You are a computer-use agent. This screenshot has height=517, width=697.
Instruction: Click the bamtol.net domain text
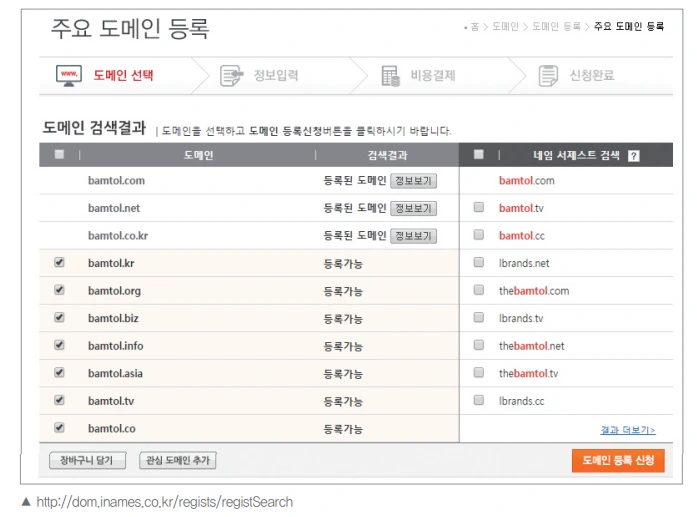coord(114,208)
